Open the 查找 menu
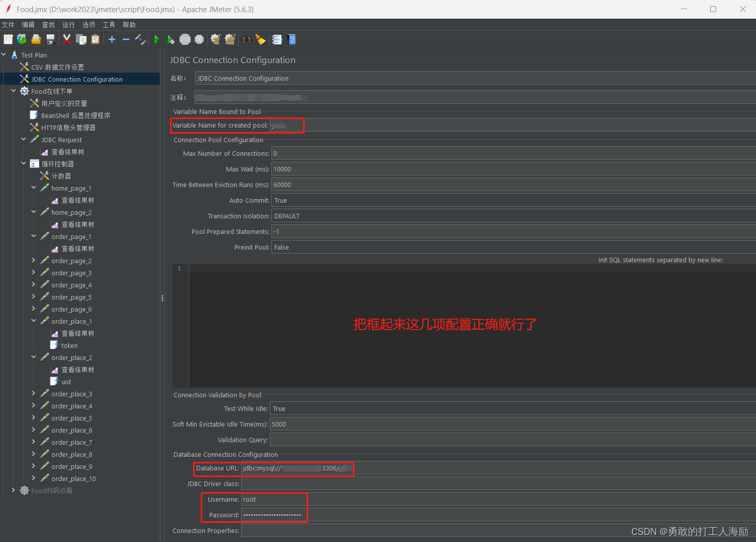Image resolution: width=756 pixels, height=542 pixels. [x=48, y=25]
